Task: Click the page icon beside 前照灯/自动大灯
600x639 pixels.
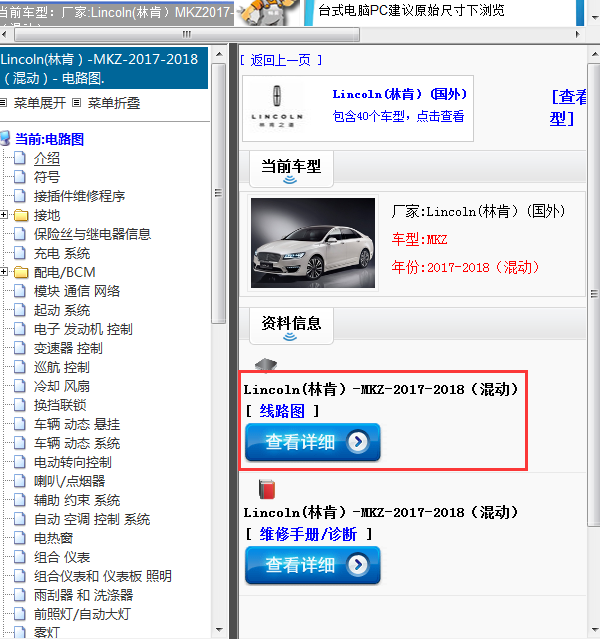Action: [x=20, y=614]
